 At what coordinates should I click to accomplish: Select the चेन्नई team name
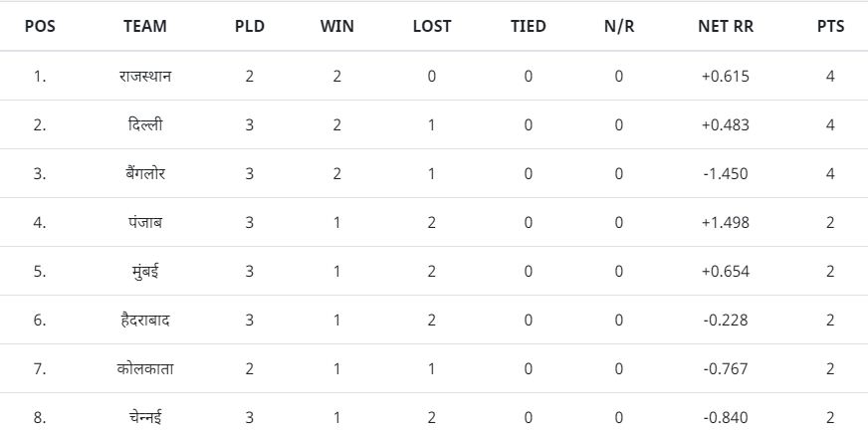(145, 417)
